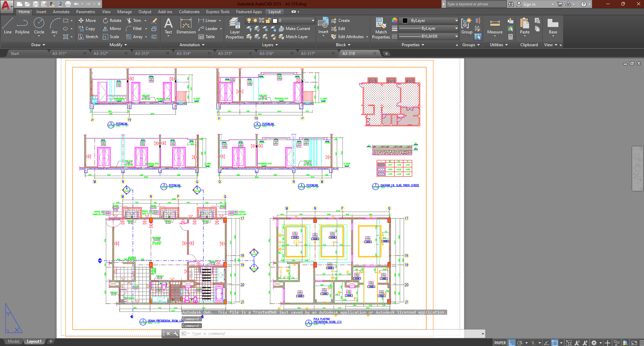Switch to the Model space tab
This screenshot has width=644, height=346.
pos(13,341)
